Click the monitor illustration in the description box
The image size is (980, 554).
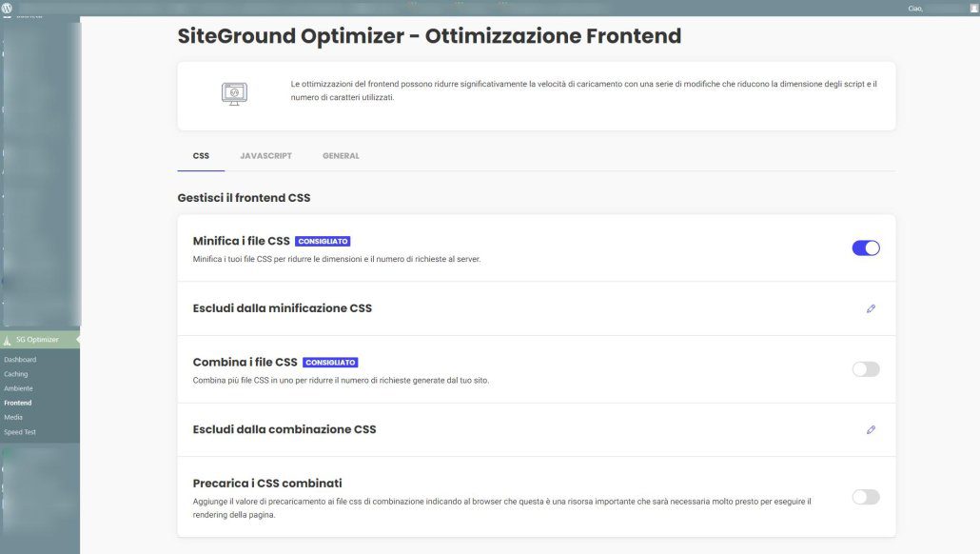point(233,93)
